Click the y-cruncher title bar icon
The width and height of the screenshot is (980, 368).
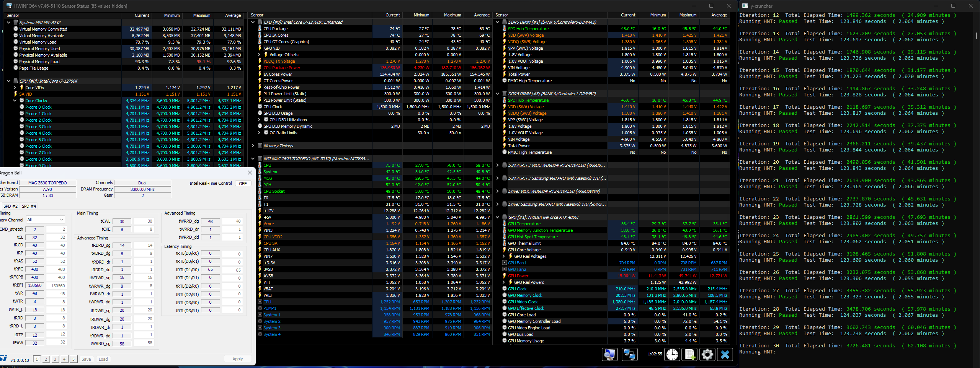point(745,6)
